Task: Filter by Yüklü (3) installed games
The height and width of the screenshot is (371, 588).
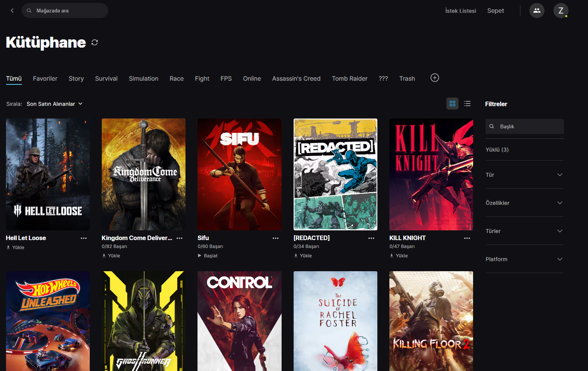Action: (x=497, y=150)
